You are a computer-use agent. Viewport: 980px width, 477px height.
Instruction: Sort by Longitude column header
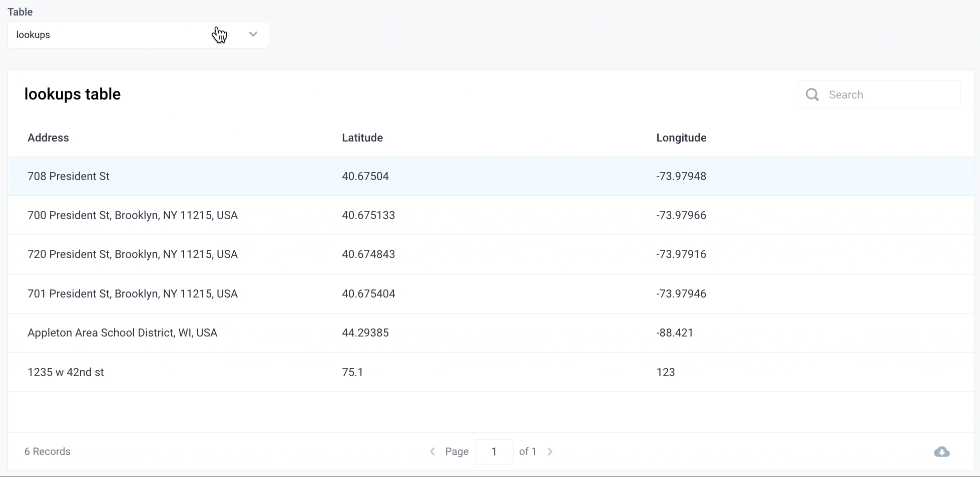point(681,138)
